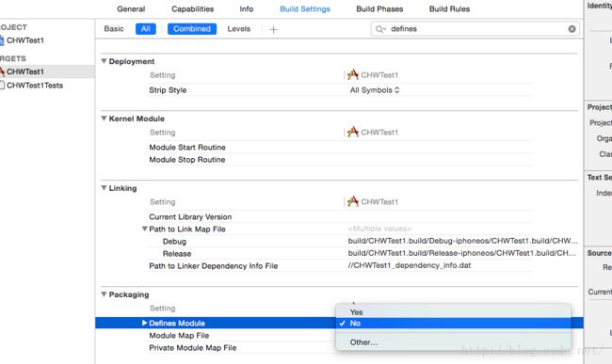Switch to the Basic filter
Screen dimensions: 612x364
click(x=114, y=29)
